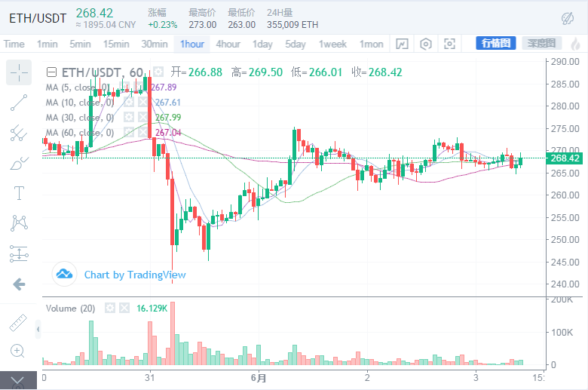Open the pattern drawing tool
Image resolution: width=588 pixels, height=390 pixels.
click(x=19, y=223)
